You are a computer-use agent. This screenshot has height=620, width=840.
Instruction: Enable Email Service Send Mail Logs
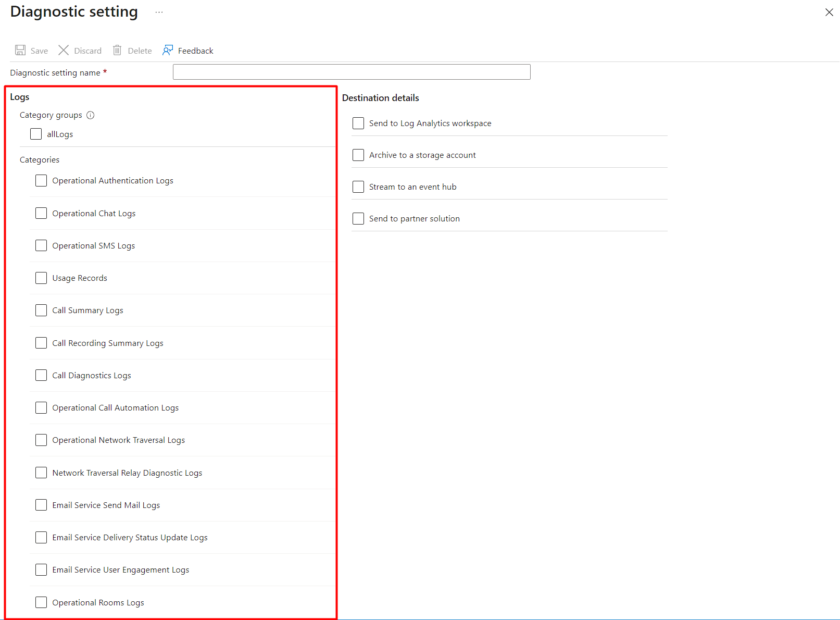[x=41, y=505]
